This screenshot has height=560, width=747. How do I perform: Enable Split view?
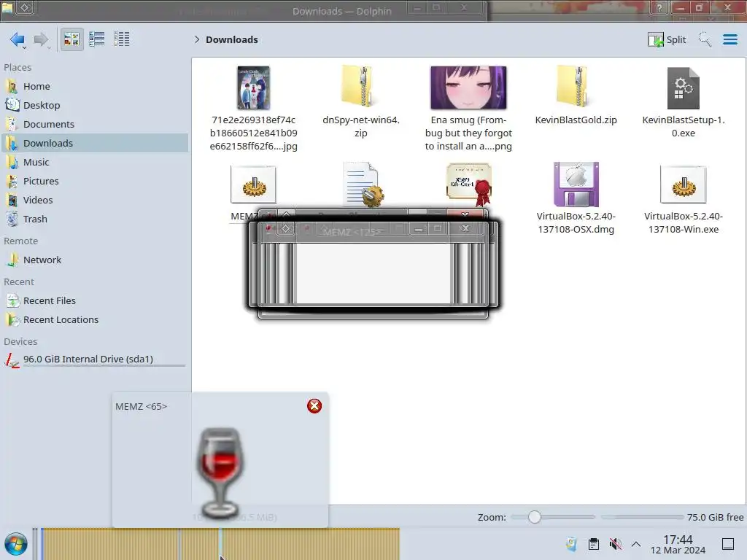(x=667, y=39)
